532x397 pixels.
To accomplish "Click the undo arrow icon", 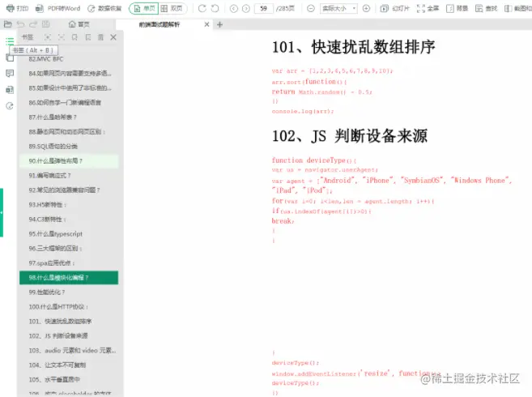I will (21, 24).
